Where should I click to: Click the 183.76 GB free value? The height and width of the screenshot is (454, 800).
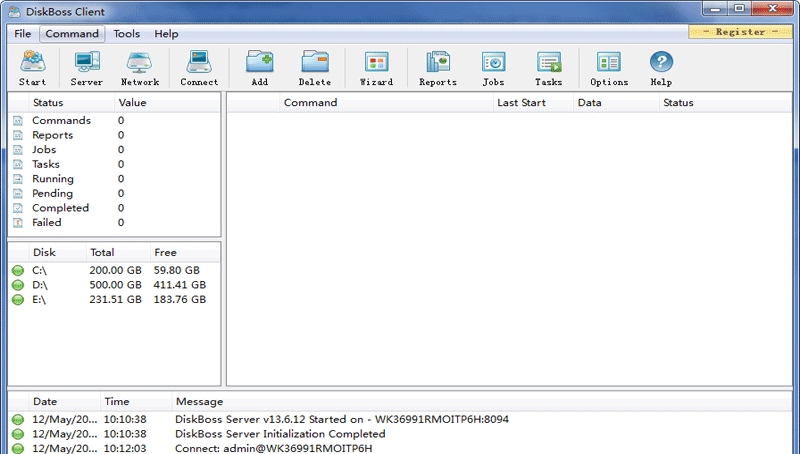point(180,300)
